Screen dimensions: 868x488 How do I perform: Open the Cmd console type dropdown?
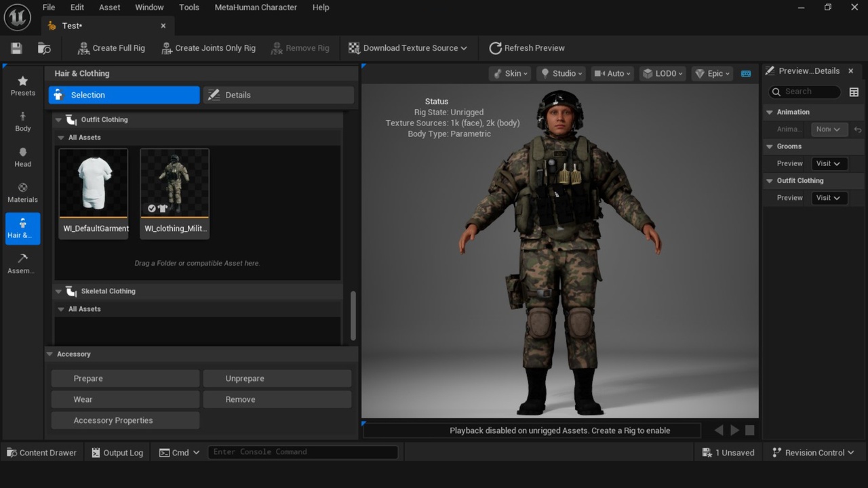[179, 453]
